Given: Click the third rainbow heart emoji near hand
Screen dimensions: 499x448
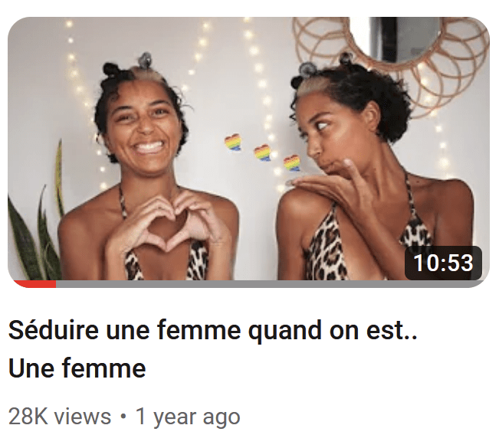Looking at the screenshot, I should coord(292,163).
